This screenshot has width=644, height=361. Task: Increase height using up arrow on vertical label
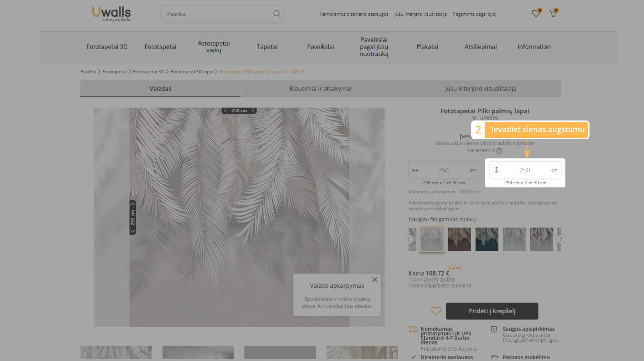pyautogui.click(x=132, y=204)
